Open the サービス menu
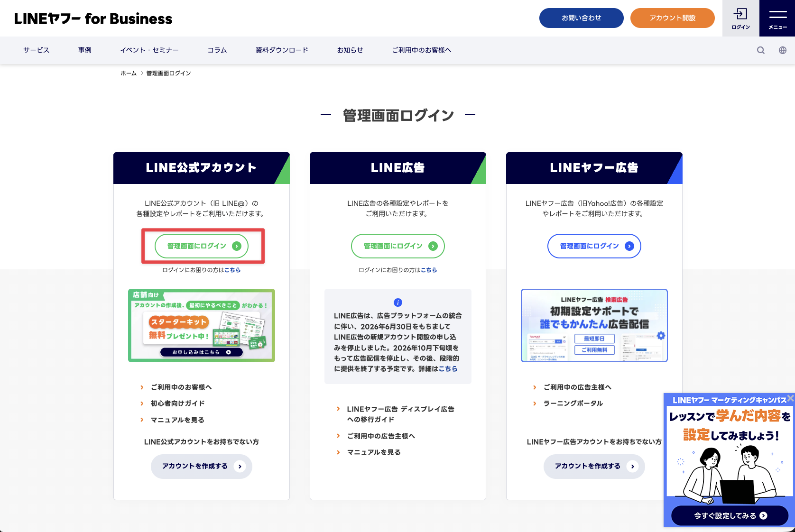795x532 pixels. point(37,50)
